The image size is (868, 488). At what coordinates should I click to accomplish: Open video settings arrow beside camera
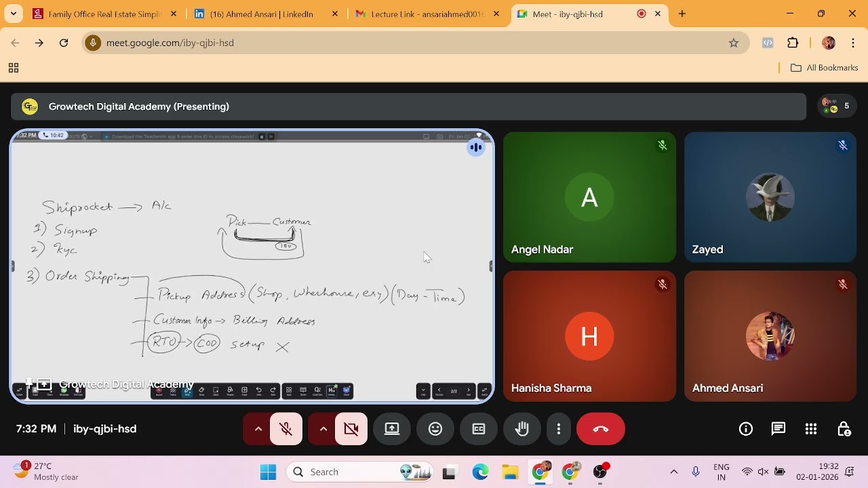pos(323,429)
